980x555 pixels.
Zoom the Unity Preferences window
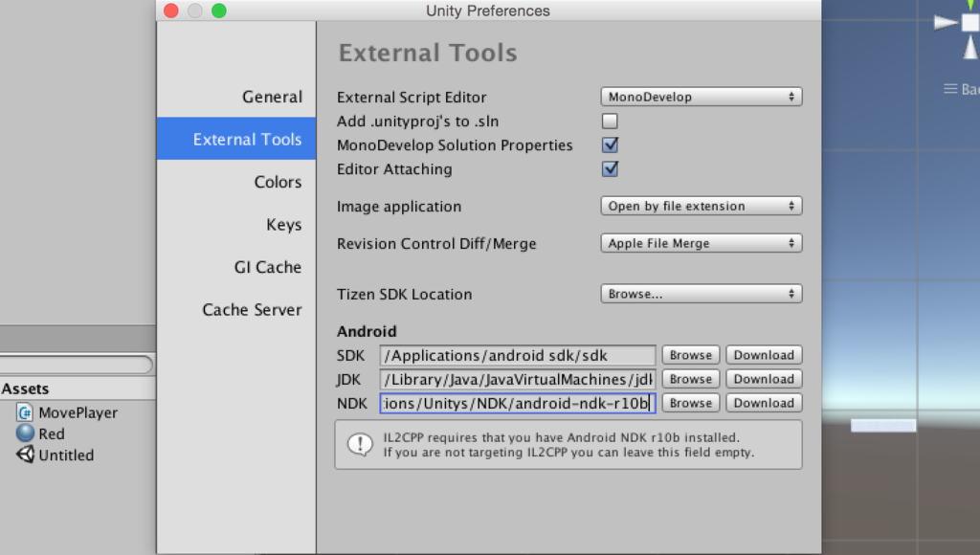[219, 11]
